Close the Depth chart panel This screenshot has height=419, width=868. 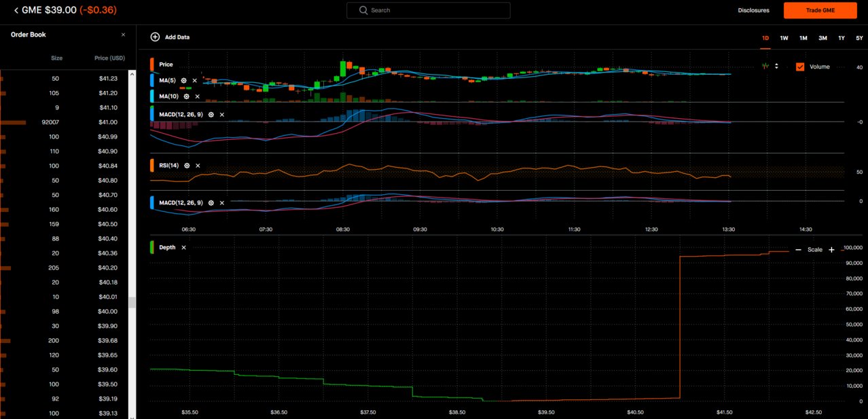click(183, 248)
